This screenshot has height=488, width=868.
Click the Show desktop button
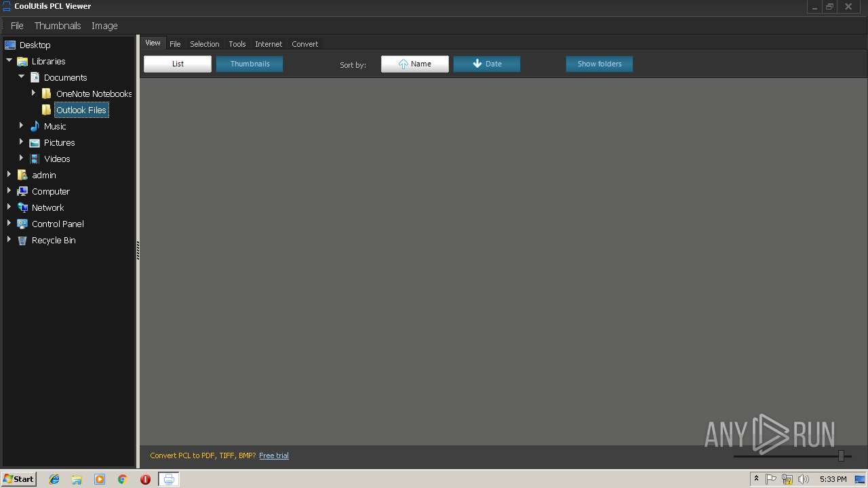[860, 479]
